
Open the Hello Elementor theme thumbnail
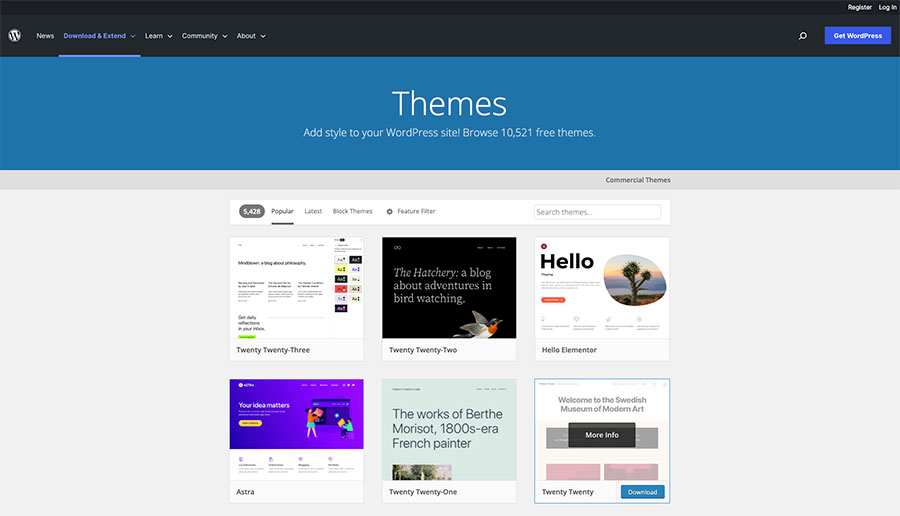(602, 288)
